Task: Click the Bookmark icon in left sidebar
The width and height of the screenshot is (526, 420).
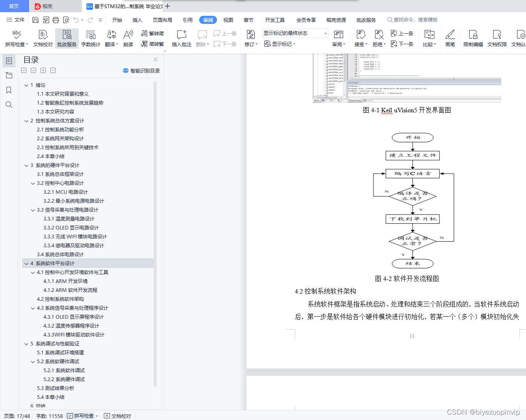Action: [9, 90]
